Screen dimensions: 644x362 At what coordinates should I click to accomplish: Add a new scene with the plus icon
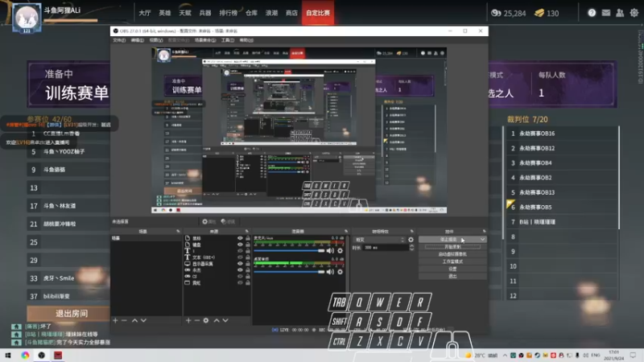[115, 320]
